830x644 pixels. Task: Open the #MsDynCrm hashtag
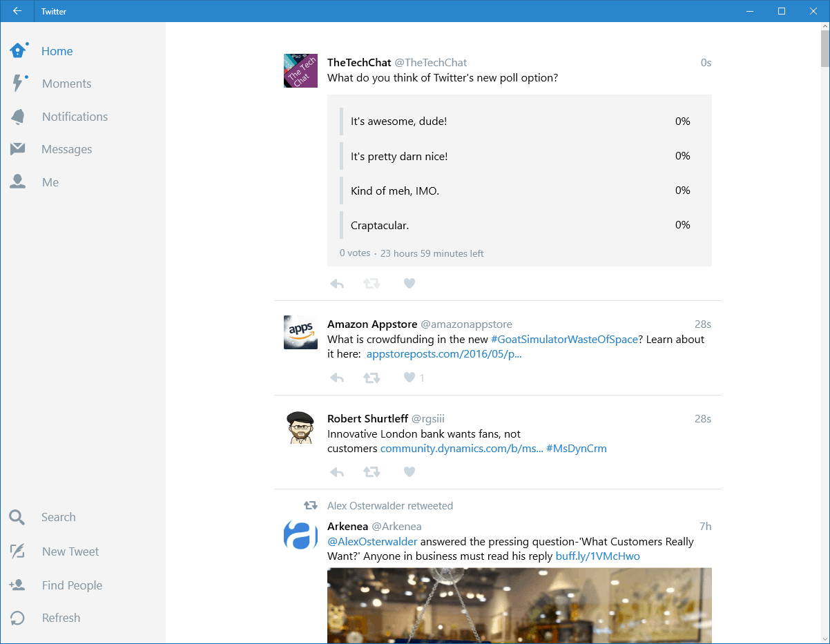click(x=577, y=449)
